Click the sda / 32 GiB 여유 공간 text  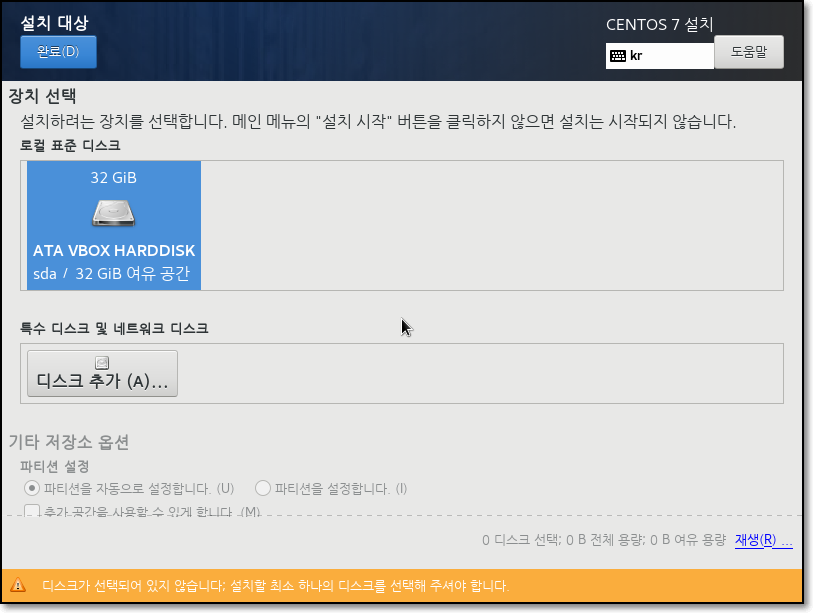[x=111, y=274]
